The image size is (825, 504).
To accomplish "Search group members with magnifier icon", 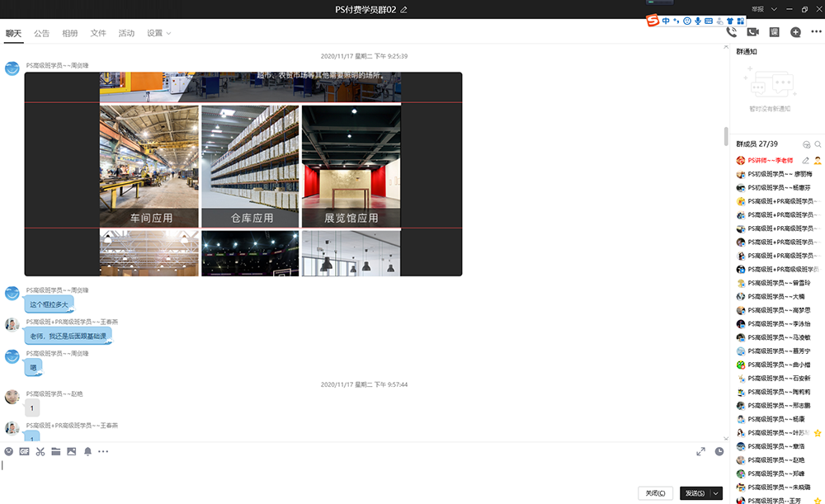I will 818,144.
